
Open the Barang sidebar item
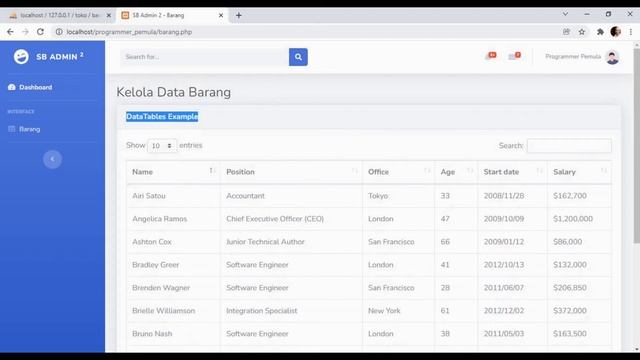coord(24,129)
